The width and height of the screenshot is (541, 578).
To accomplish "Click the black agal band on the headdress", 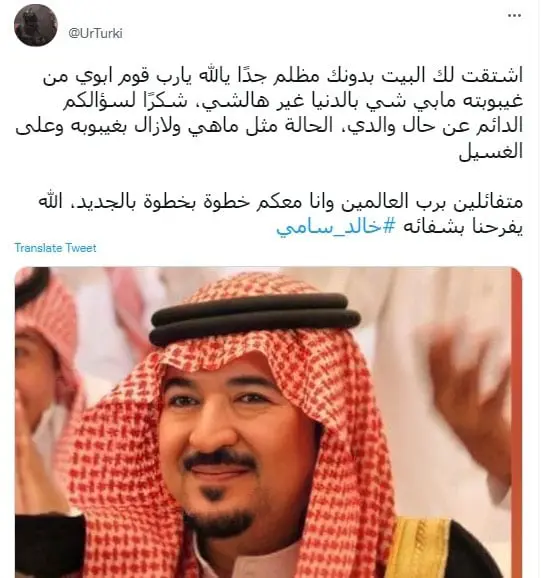I will pyautogui.click(x=255, y=318).
